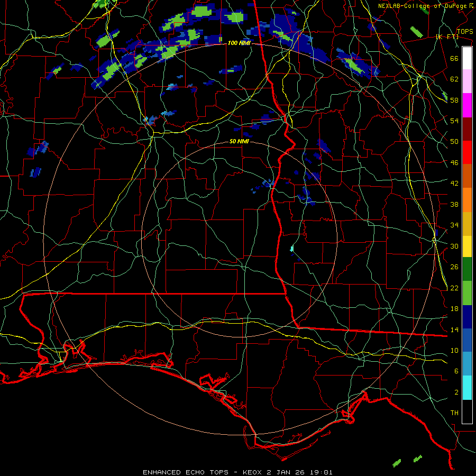476x476 pixels.
Task: Click the legend value "50"
Action: (x=454, y=142)
